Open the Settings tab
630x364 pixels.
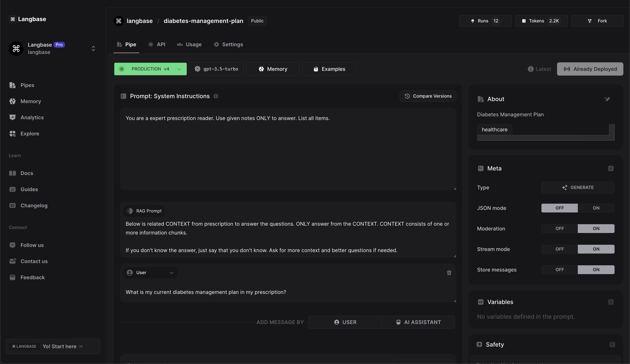[x=228, y=44]
